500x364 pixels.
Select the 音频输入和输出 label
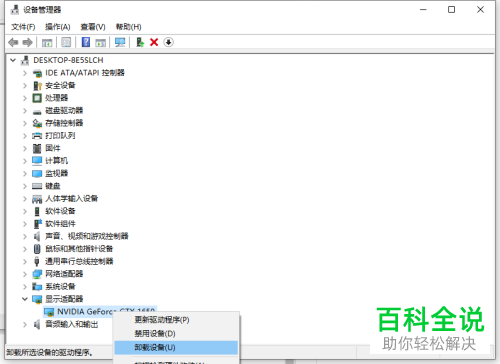72,324
